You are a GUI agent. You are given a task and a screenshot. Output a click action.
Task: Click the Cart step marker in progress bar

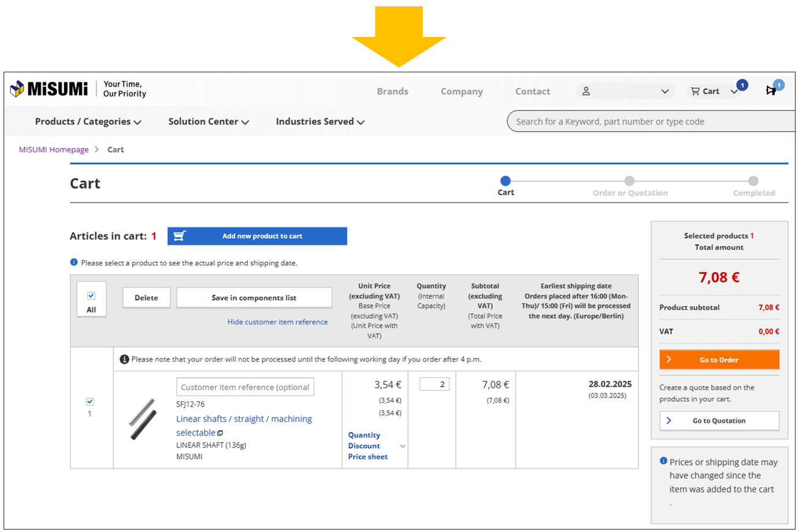506,181
